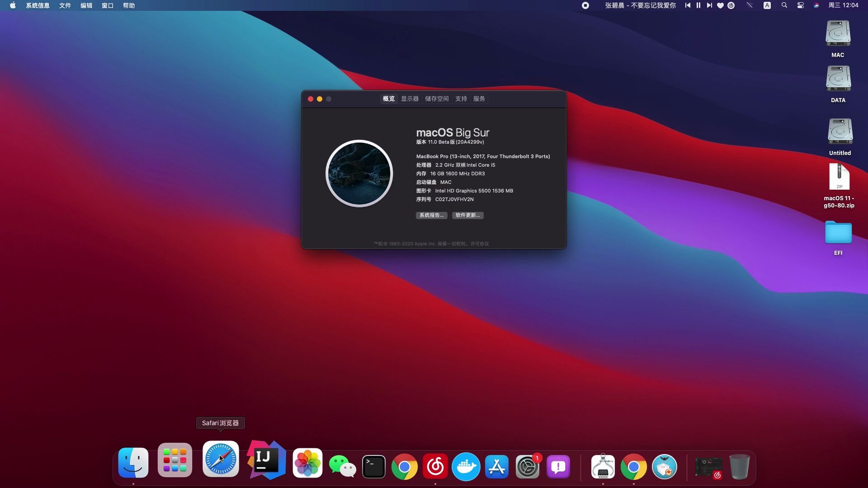Click version text 11.0 Beta版 (20A4299v)
Screen dimensions: 868x488
coord(456,142)
